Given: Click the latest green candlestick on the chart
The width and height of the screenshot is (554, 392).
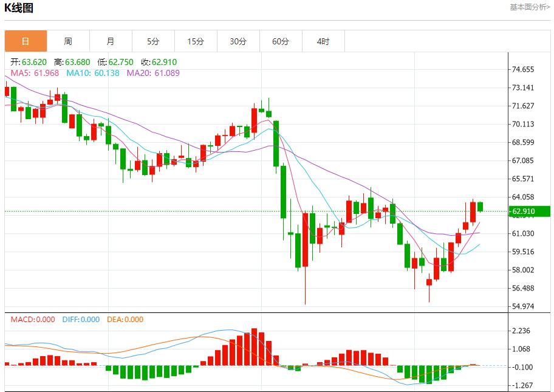Looking at the screenshot, I should point(480,207).
